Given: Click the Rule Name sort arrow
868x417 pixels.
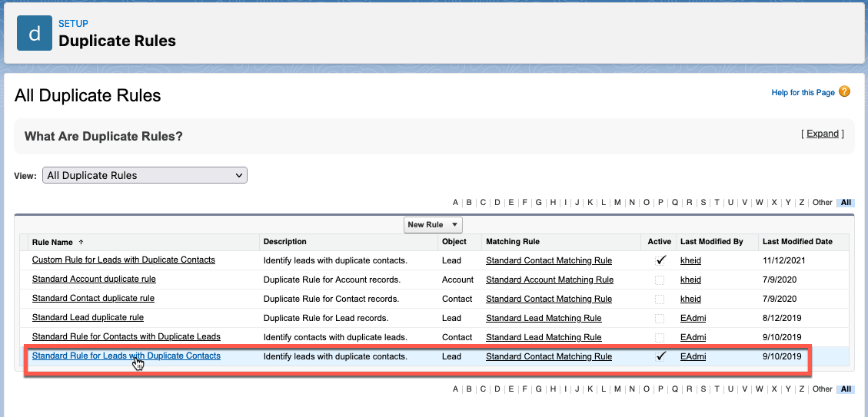Looking at the screenshot, I should 81,242.
